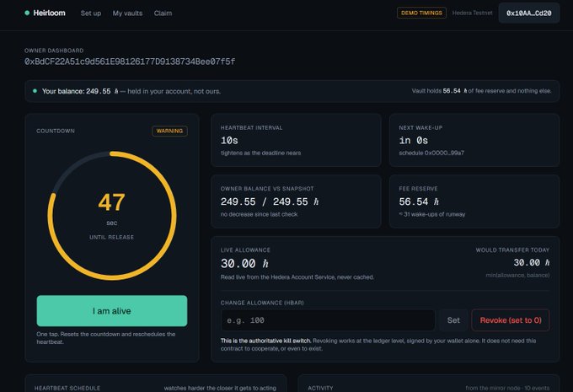Click the OWNER DASHBOARD heading
Viewport: 573px width, 392px height.
[x=54, y=51]
